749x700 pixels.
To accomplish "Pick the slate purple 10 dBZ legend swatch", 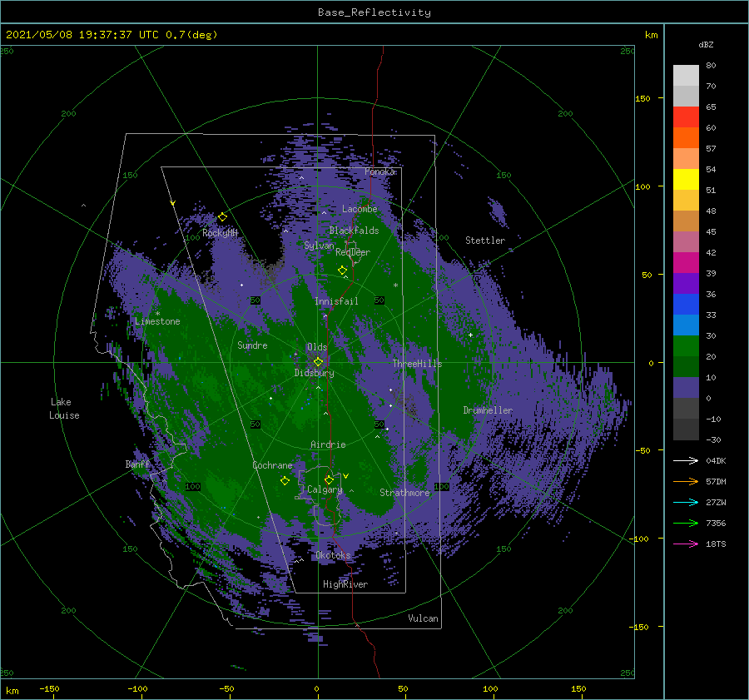I will coord(686,388).
